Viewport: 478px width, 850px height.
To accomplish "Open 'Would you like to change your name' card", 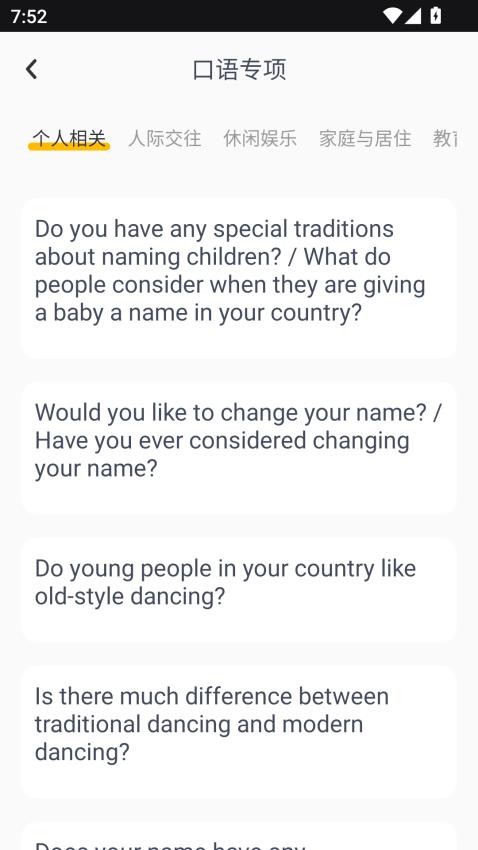I will pyautogui.click(x=239, y=448).
